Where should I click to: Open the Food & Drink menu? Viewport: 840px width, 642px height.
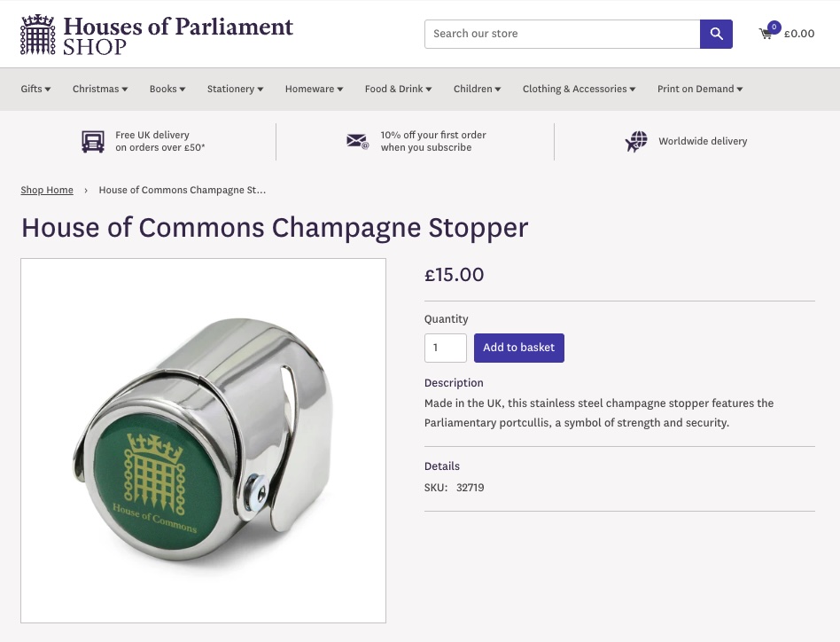click(397, 89)
